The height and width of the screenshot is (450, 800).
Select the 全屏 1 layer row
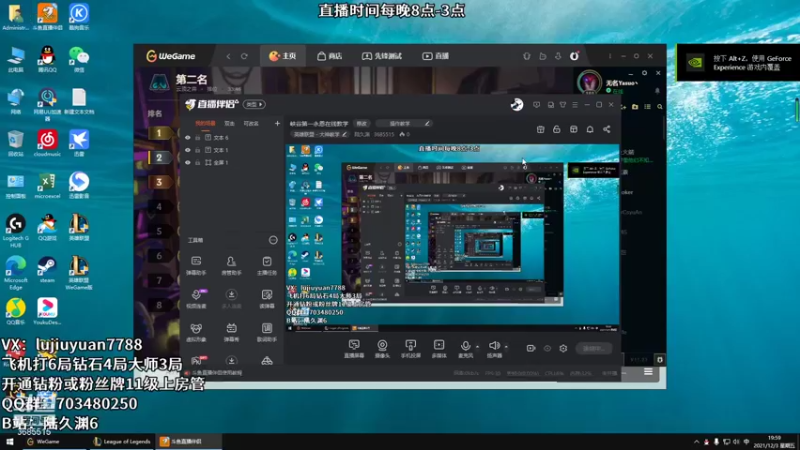pyautogui.click(x=233, y=162)
